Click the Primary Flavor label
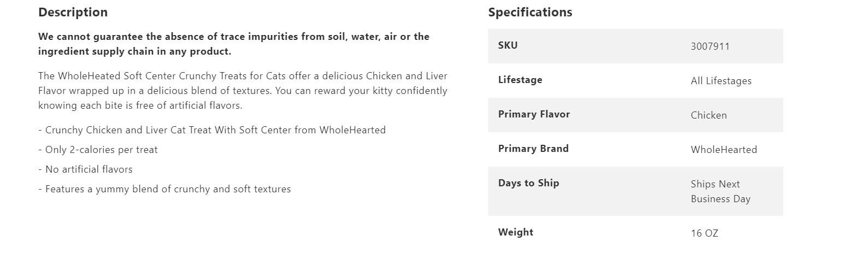Image resolution: width=868 pixels, height=265 pixels. pos(533,114)
